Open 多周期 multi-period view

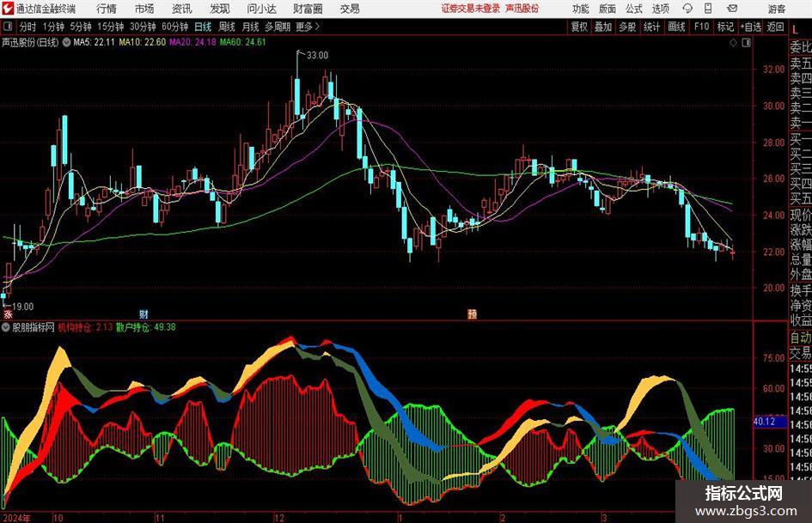pos(277,27)
